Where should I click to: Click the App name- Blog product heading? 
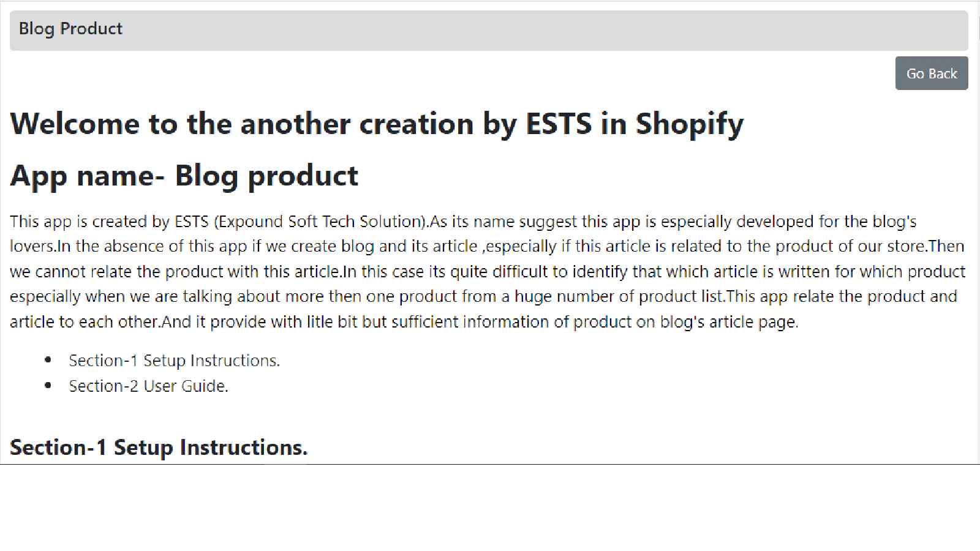click(184, 176)
